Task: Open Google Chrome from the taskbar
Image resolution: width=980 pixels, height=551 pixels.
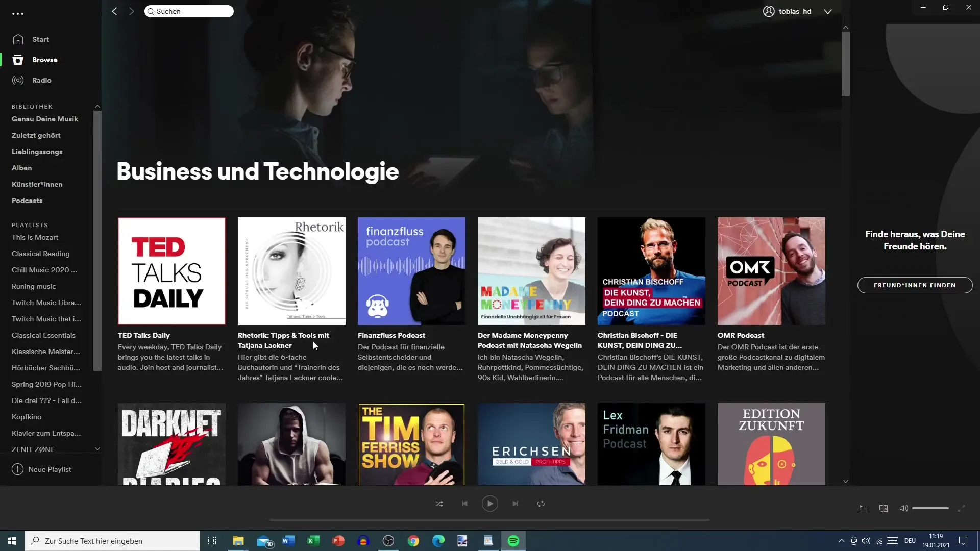Action: [x=413, y=541]
